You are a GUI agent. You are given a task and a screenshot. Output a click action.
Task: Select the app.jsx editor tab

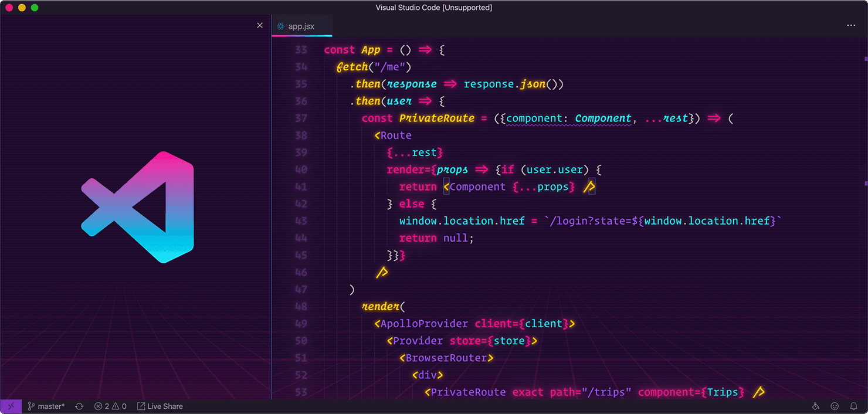click(301, 26)
